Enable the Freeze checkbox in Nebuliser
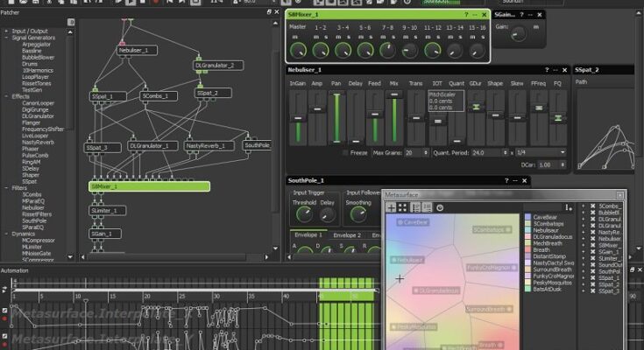Viewport: 644px width, 350px height. 343,152
